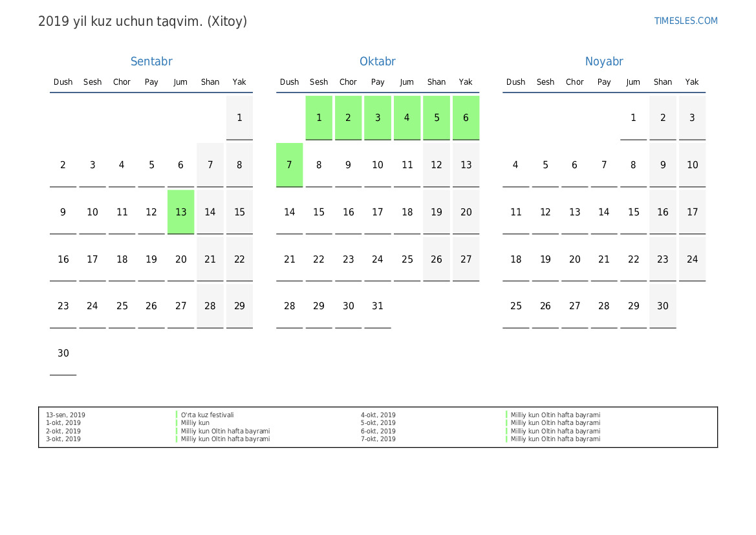756x535 pixels.
Task: Click O'rta kuz festivali legend text
Action: (x=208, y=415)
